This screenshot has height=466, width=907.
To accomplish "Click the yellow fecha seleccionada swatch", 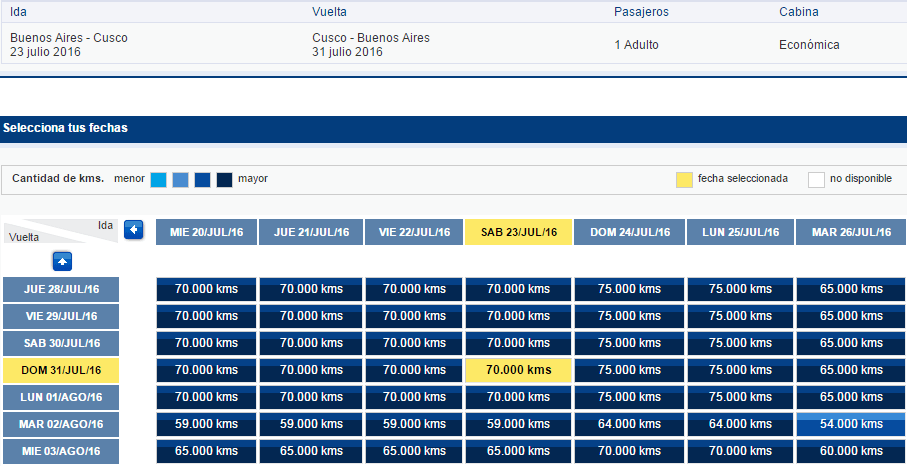I will (684, 180).
